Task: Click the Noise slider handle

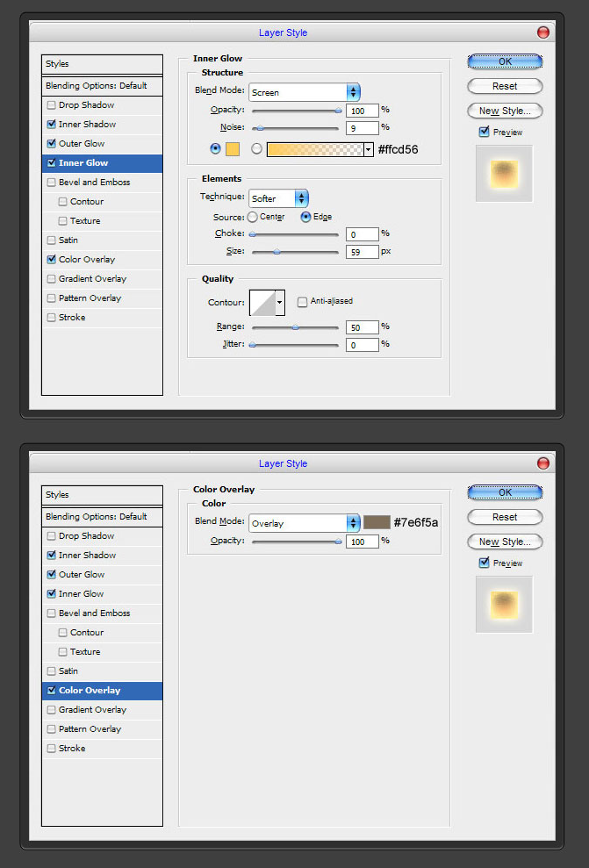Action: point(260,128)
